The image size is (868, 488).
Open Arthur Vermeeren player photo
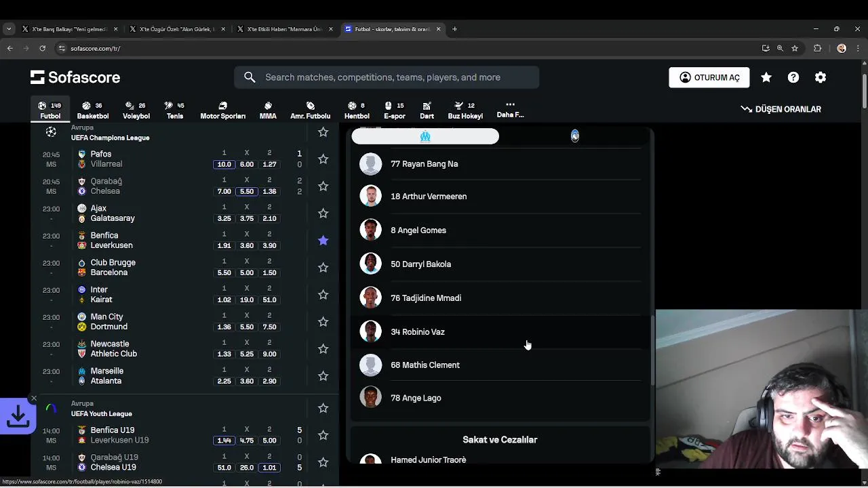[x=370, y=197]
